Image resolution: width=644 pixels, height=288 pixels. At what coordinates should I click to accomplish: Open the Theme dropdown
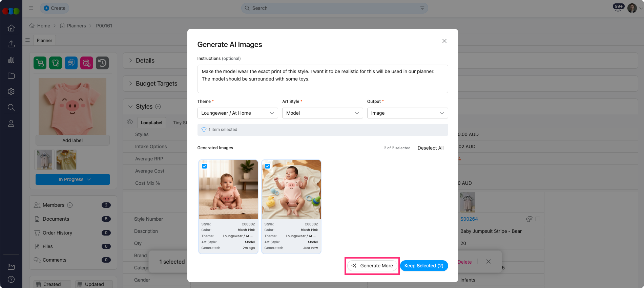click(x=237, y=113)
